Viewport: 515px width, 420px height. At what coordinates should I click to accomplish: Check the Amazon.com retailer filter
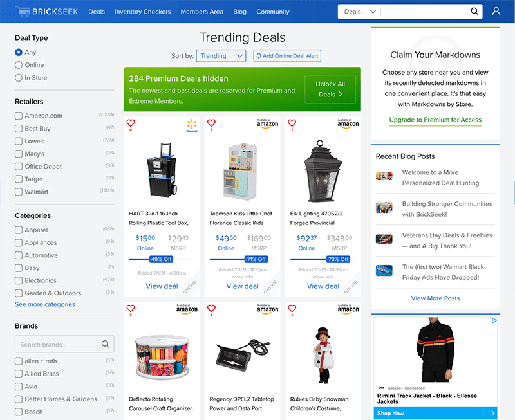[19, 116]
